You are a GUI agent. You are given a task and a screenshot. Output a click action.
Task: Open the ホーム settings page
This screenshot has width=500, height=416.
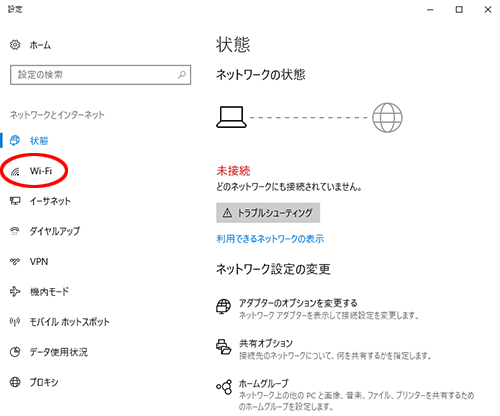tap(40, 45)
